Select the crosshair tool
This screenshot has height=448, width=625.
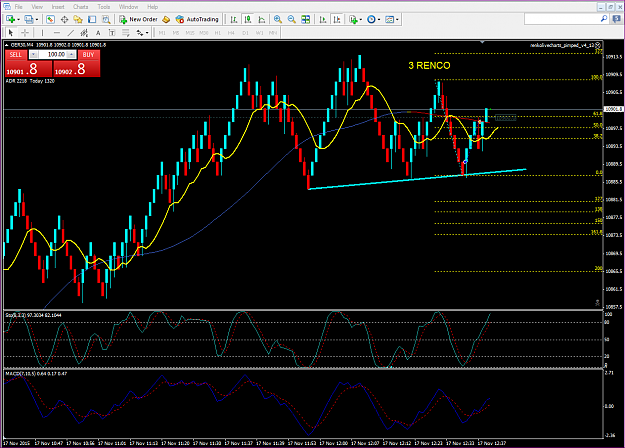point(25,33)
